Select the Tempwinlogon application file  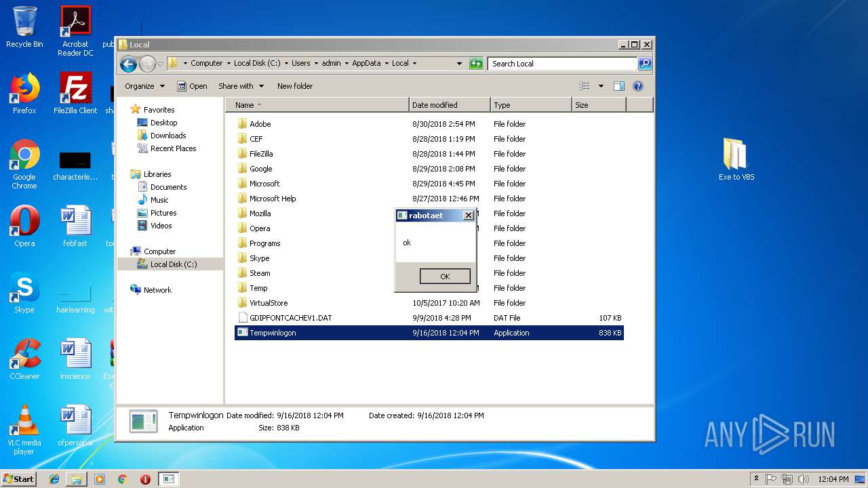[x=429, y=333]
